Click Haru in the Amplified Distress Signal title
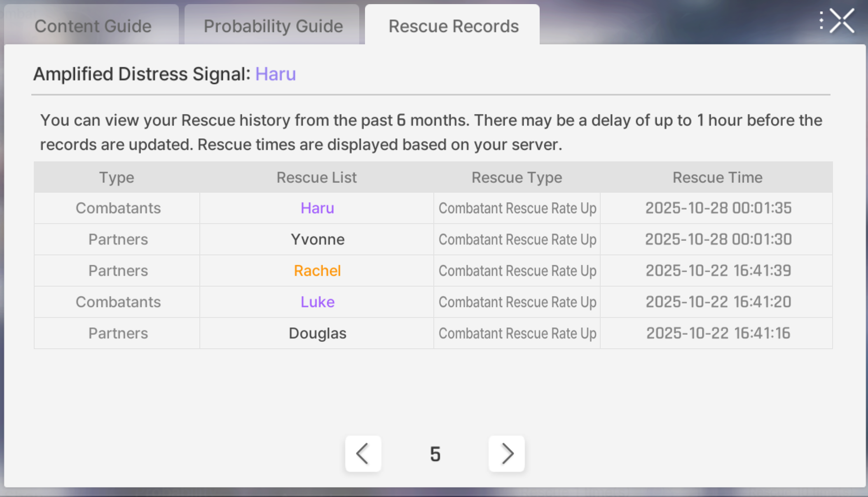This screenshot has height=497, width=868. pos(276,74)
